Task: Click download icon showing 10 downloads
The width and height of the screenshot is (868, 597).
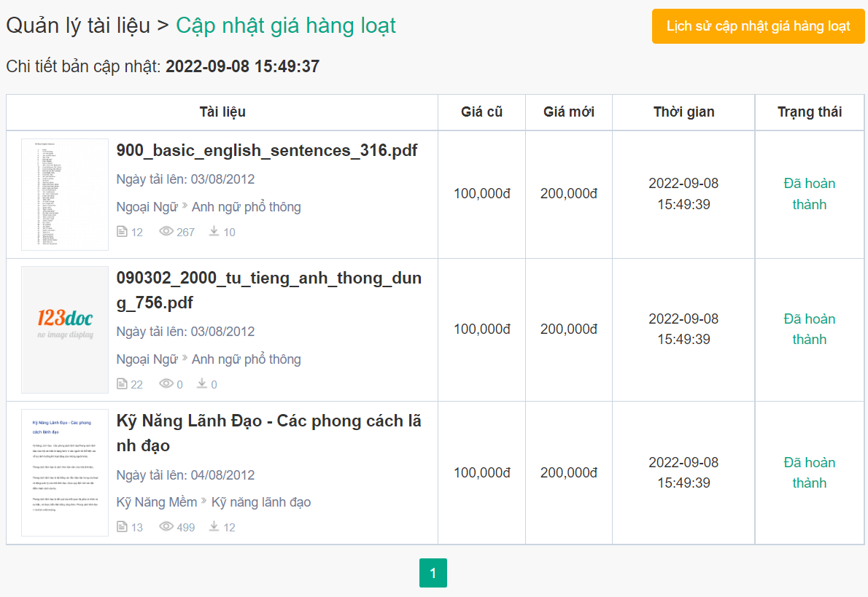Action: click(x=214, y=231)
